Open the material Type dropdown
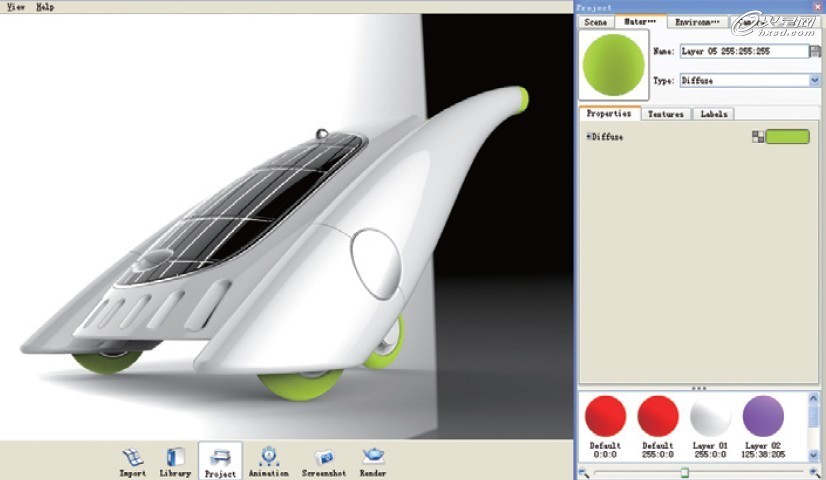 coord(814,80)
